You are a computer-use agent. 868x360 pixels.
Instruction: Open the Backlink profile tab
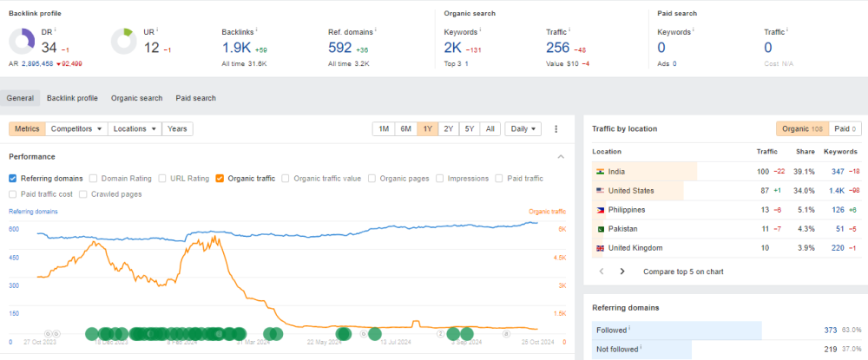pyautogui.click(x=72, y=98)
